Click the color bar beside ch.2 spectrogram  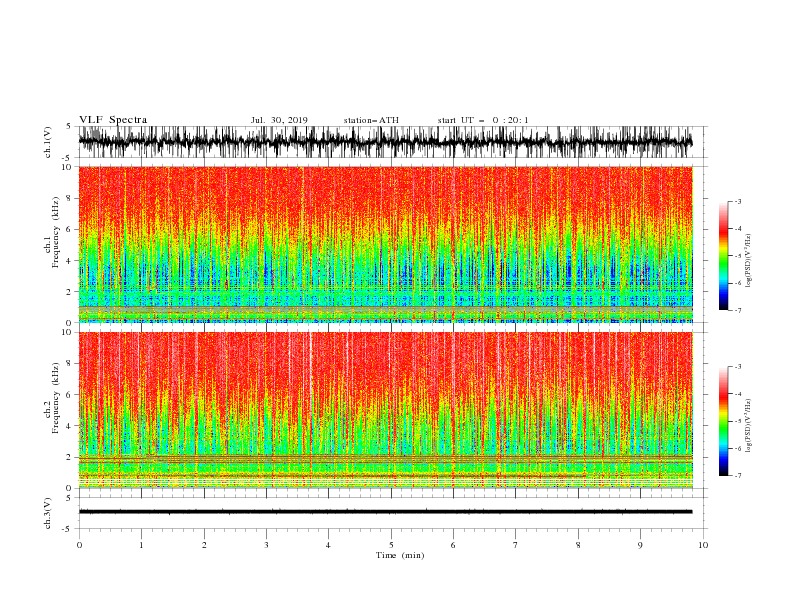(724, 421)
